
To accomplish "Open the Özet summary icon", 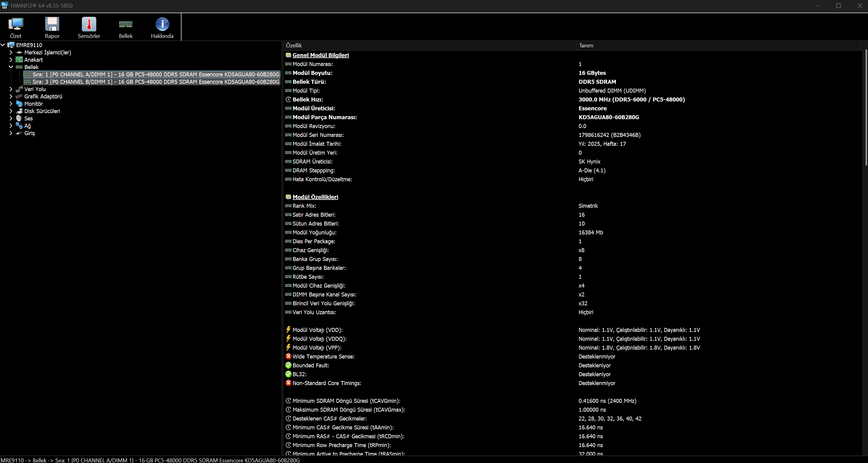I will pos(16,24).
